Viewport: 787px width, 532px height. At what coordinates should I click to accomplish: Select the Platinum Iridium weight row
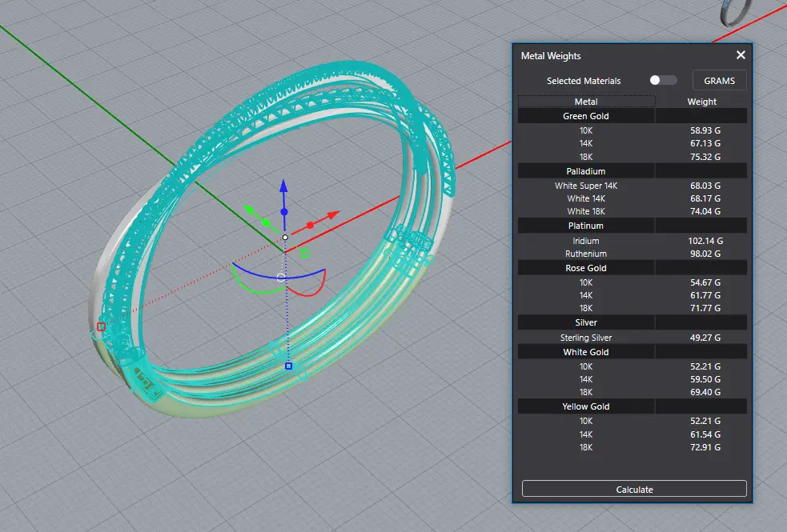586,241
